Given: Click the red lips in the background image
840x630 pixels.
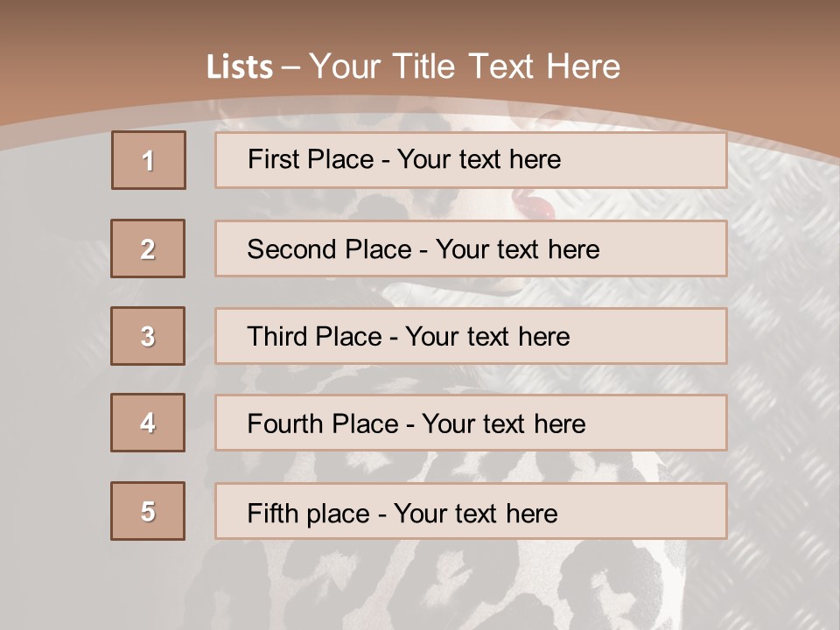Looking at the screenshot, I should [x=534, y=206].
